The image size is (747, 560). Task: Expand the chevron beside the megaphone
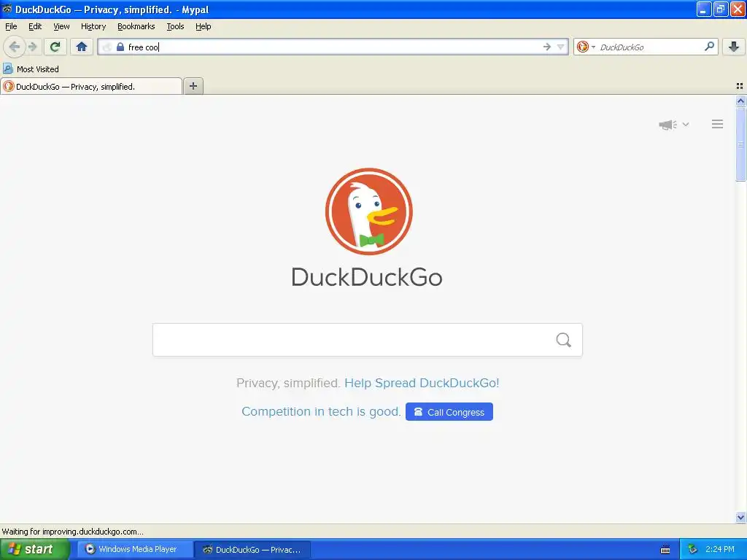click(x=686, y=124)
